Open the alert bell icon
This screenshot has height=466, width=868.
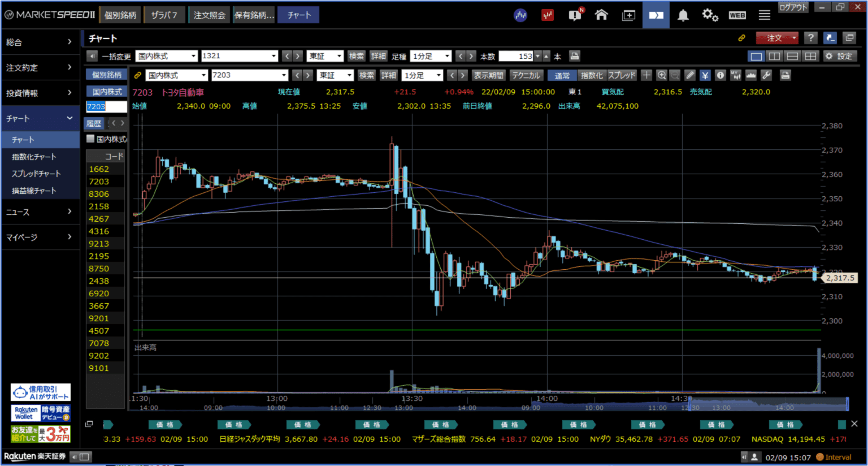683,15
